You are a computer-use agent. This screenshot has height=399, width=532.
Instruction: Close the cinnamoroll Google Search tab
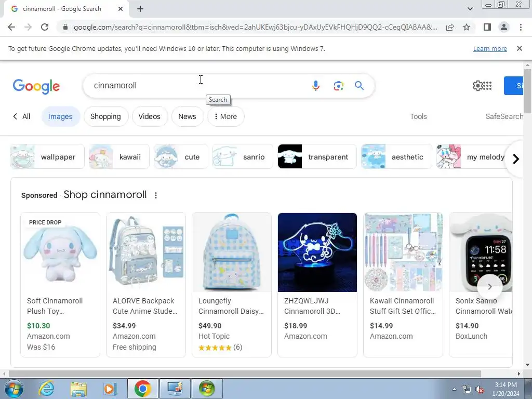(121, 9)
